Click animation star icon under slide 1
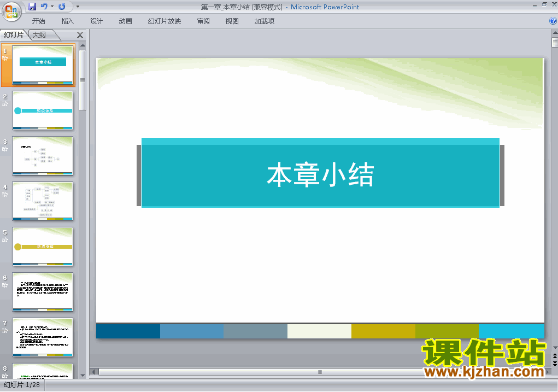 [x=5, y=58]
